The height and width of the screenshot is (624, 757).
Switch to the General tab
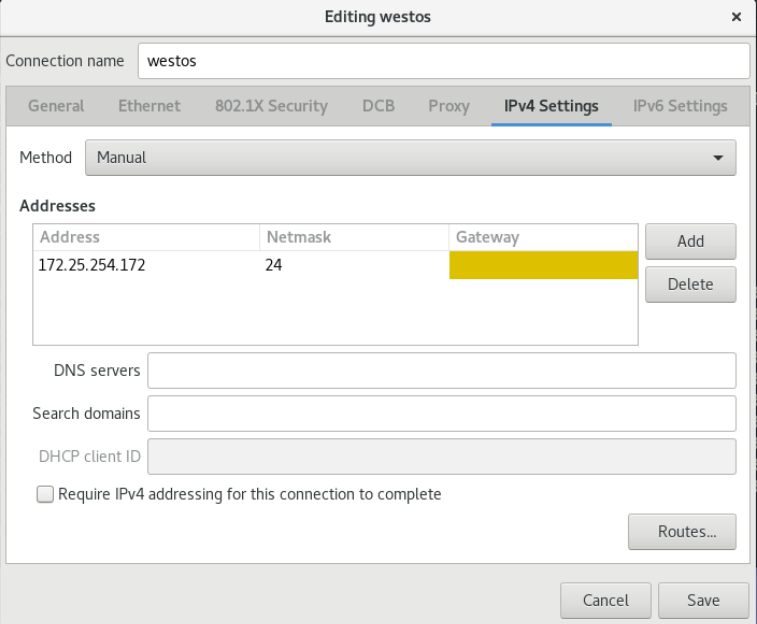coord(56,106)
